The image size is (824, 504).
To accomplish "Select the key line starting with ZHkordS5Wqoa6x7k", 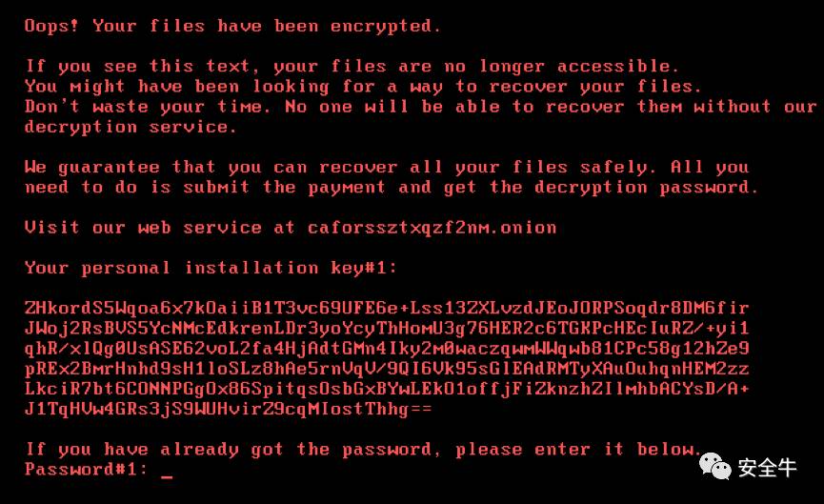I will tap(387, 308).
